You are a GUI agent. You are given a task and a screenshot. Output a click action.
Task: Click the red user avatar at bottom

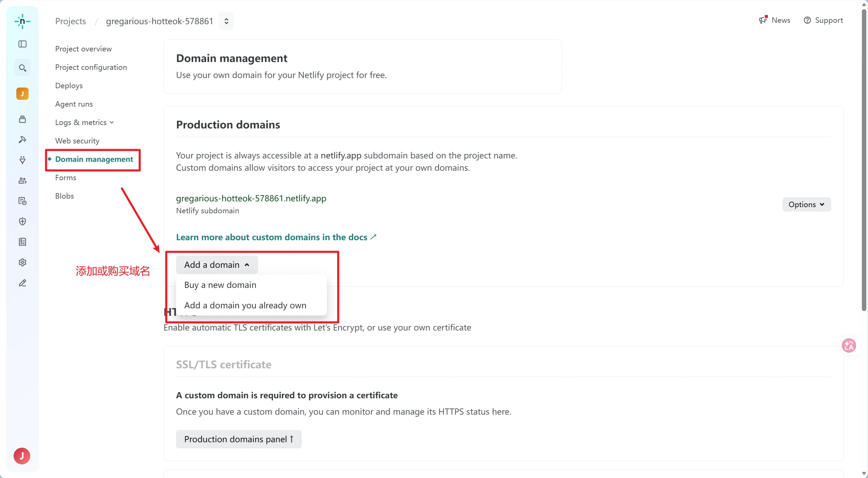pyautogui.click(x=22, y=456)
